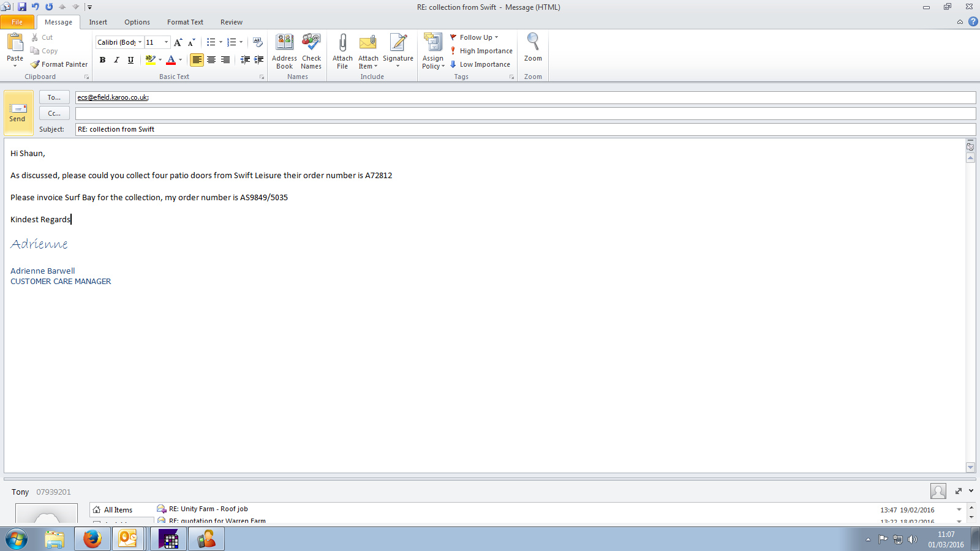Screen dimensions: 980x551
Task: Minimize the ribbon with the caret arrow
Action: tap(960, 22)
